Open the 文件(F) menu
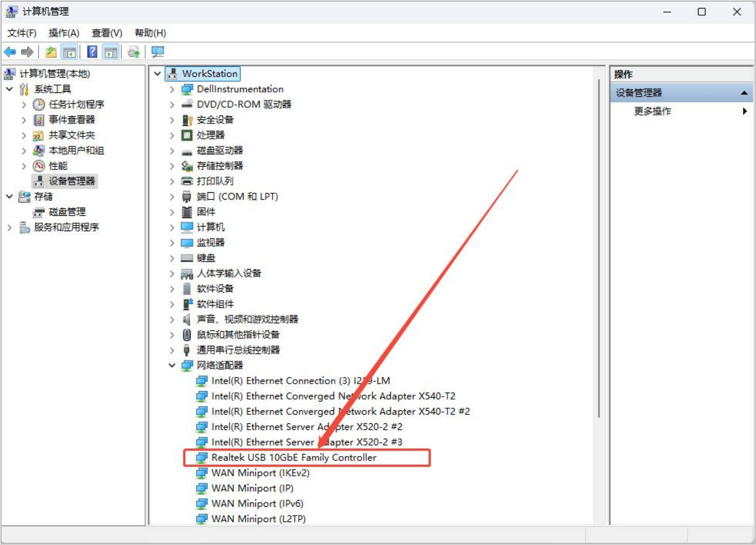Image resolution: width=756 pixels, height=545 pixels. click(x=21, y=33)
